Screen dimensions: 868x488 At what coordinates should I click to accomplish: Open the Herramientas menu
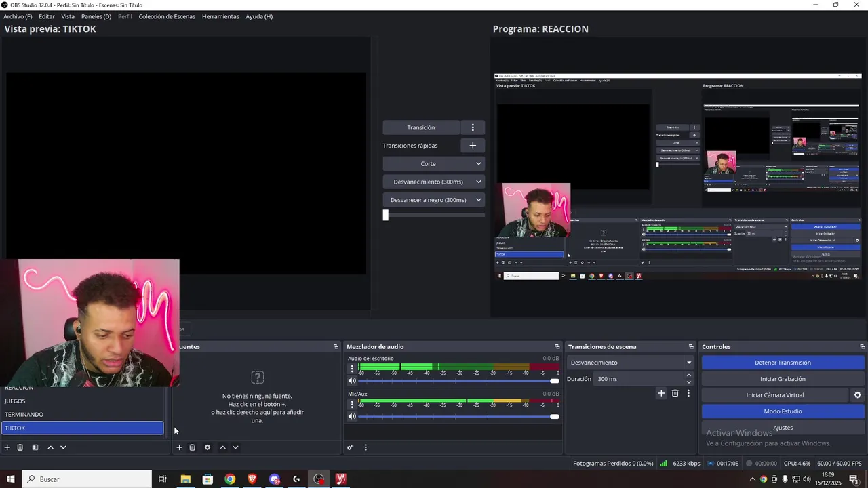point(220,16)
